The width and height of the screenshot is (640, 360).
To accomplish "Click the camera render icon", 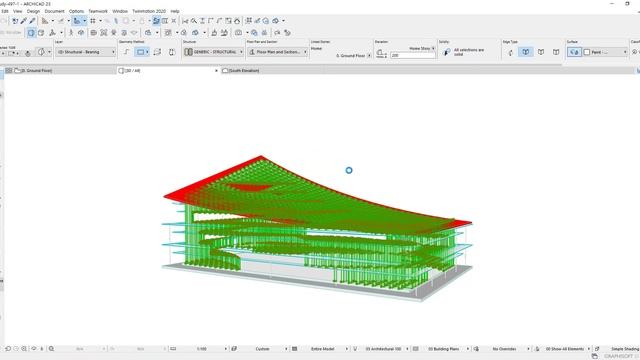I will 239,33.
